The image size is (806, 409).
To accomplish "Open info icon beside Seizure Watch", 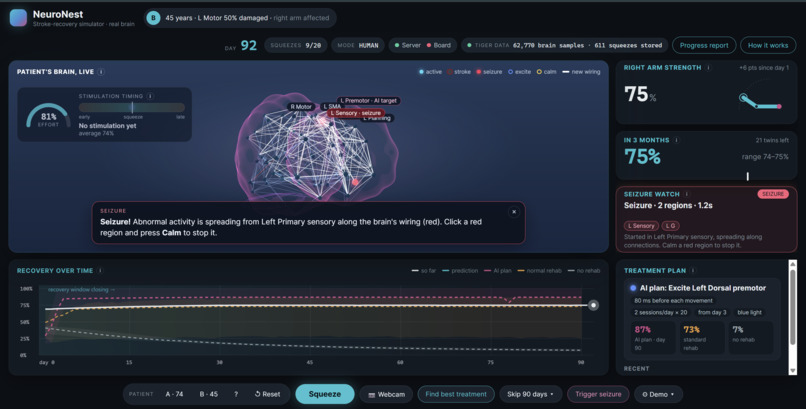I will tap(687, 194).
